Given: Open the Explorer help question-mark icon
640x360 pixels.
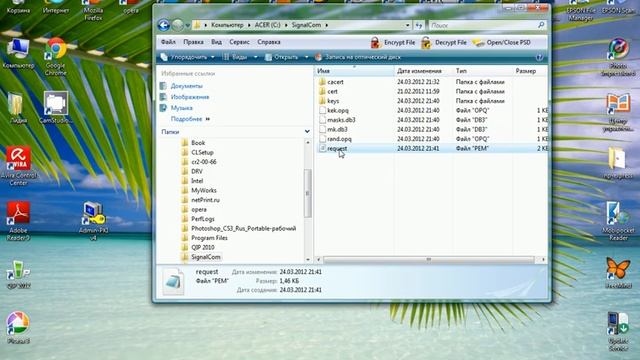Looking at the screenshot, I should (x=539, y=57).
